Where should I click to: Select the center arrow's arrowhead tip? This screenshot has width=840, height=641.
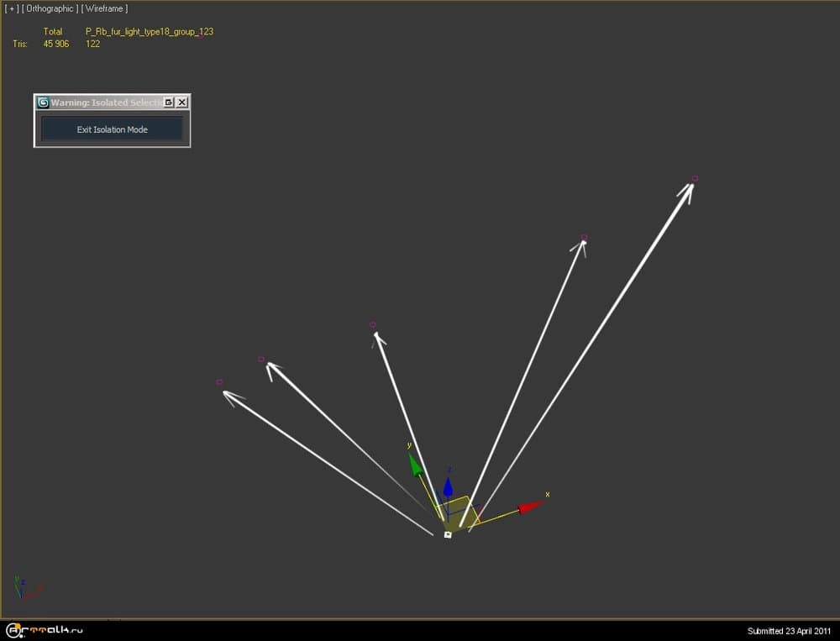377,336
